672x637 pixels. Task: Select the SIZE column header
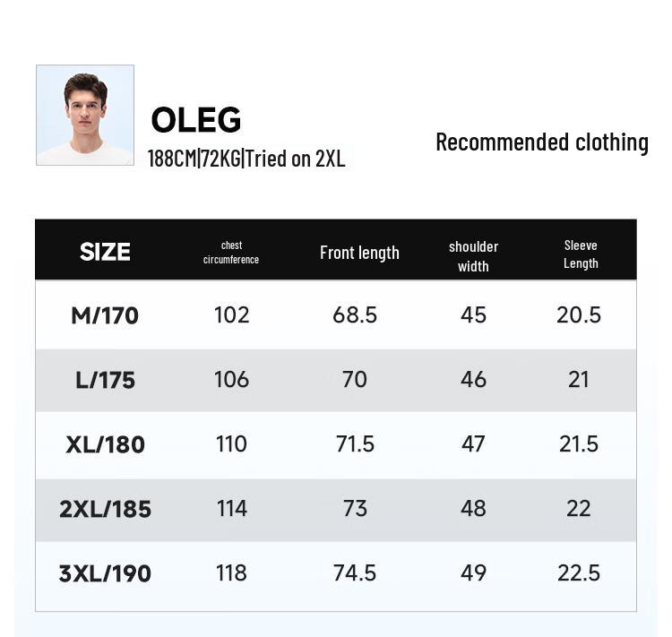[x=105, y=252]
